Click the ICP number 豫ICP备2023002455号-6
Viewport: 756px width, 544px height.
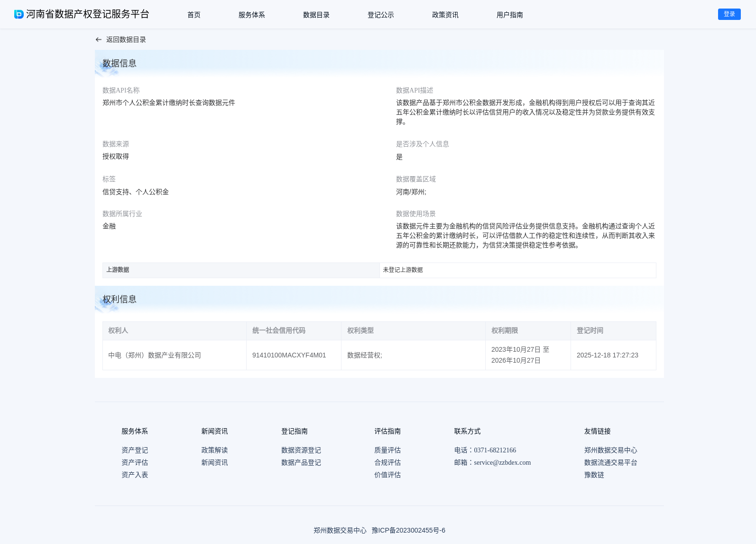tap(408, 530)
